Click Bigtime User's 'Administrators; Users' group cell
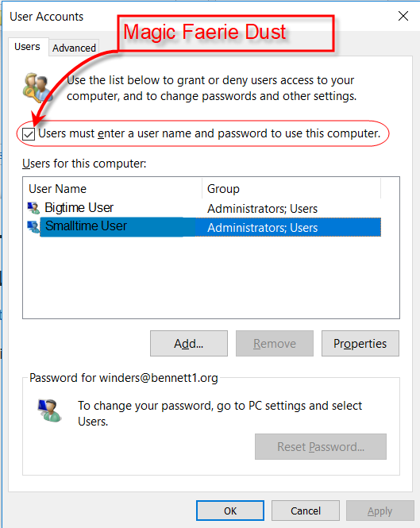The image size is (420, 528). tap(262, 209)
